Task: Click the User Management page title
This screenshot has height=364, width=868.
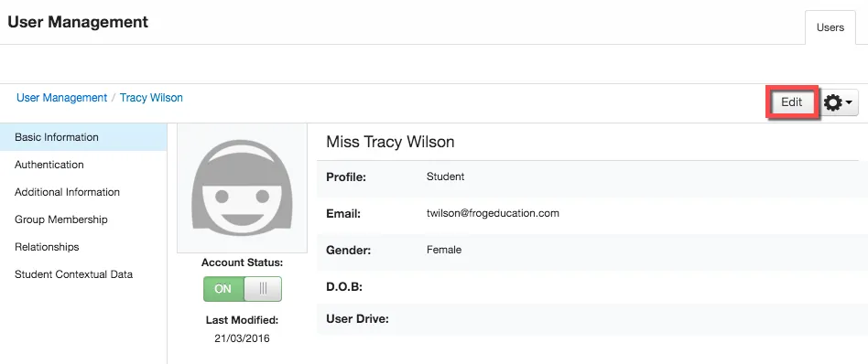Action: pos(78,22)
